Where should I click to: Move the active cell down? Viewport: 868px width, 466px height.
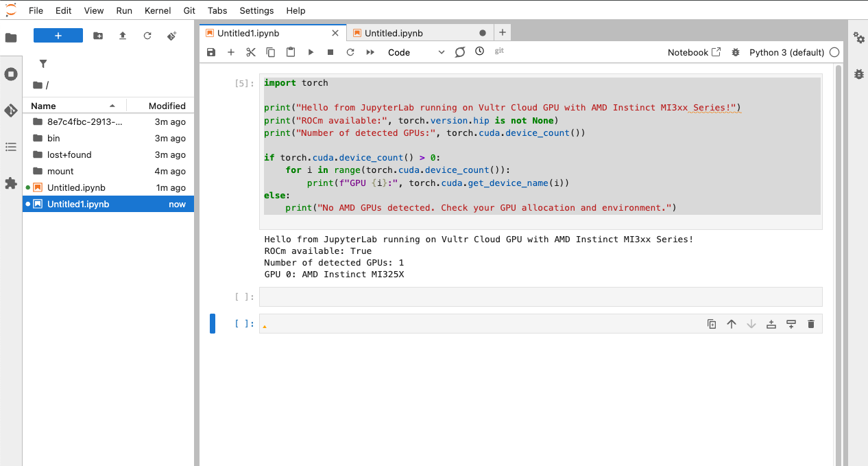tap(751, 324)
